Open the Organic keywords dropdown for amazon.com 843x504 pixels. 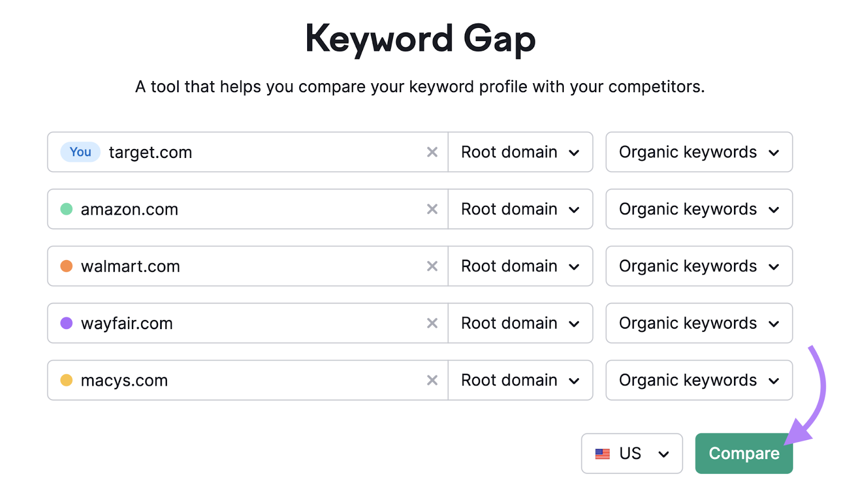[699, 209]
